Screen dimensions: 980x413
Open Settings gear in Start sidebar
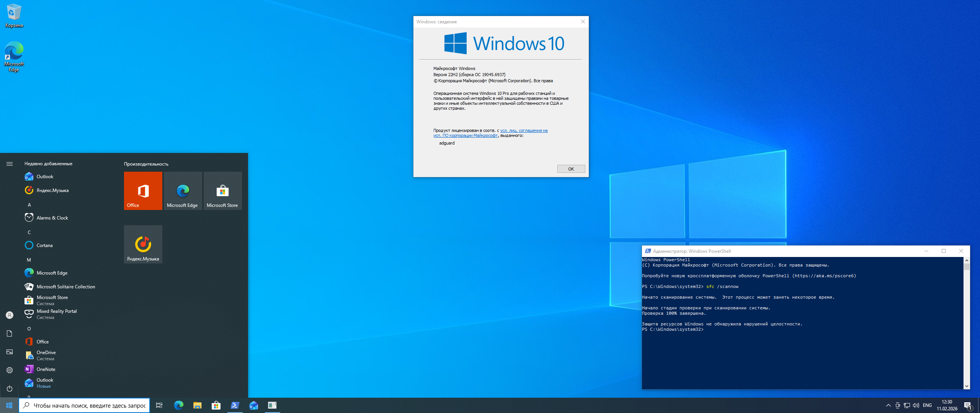point(10,370)
